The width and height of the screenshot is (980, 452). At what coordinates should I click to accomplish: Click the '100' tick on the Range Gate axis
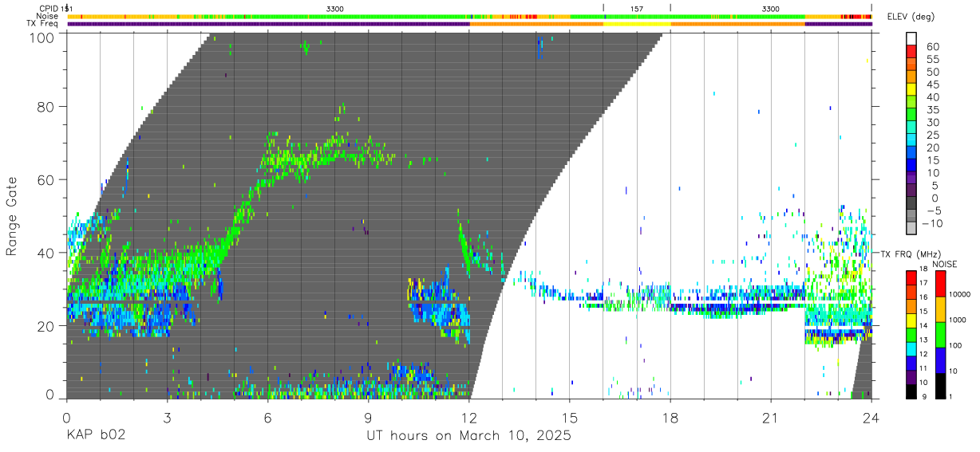point(43,37)
